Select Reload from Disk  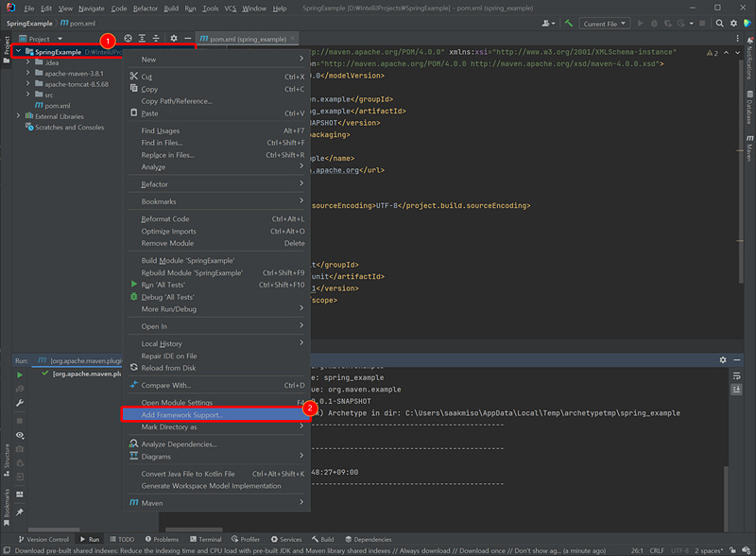coord(216,368)
